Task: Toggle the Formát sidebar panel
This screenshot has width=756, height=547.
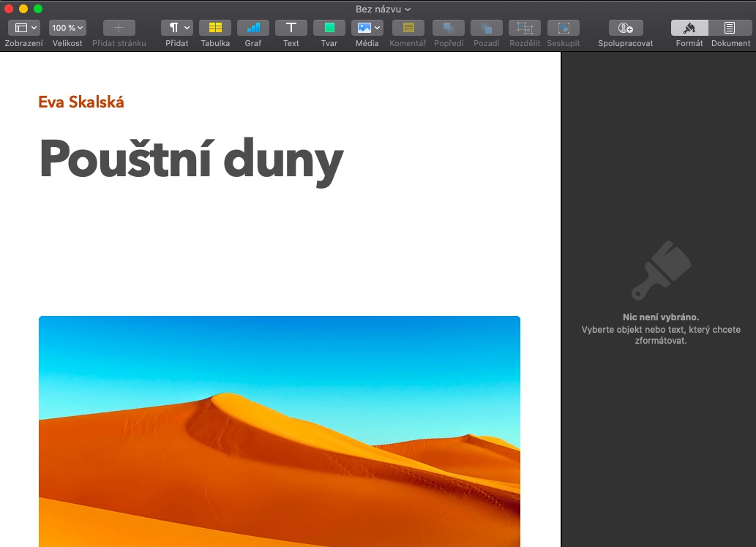Action: 689,28
